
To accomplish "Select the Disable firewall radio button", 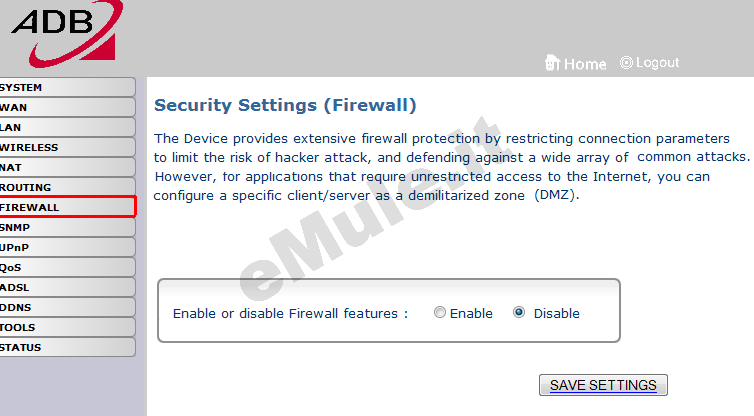I will tap(519, 313).
